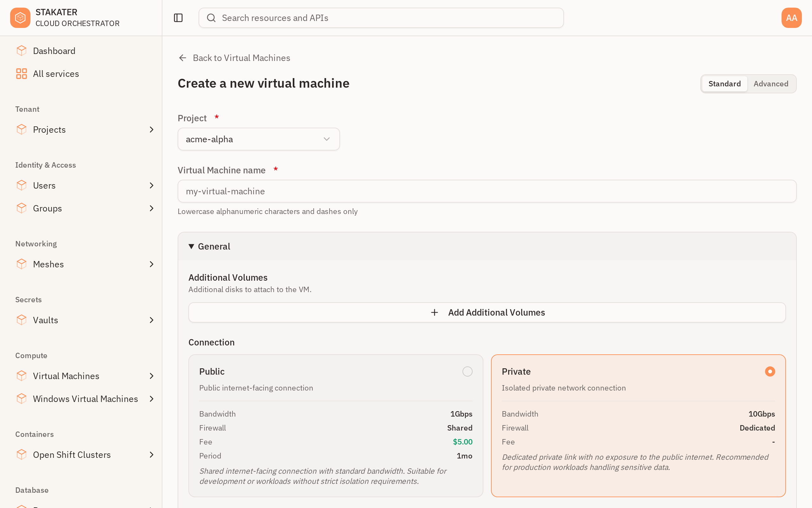Screen dimensions: 812x508
Task: Click the back arrow icon
Action: tap(182, 58)
